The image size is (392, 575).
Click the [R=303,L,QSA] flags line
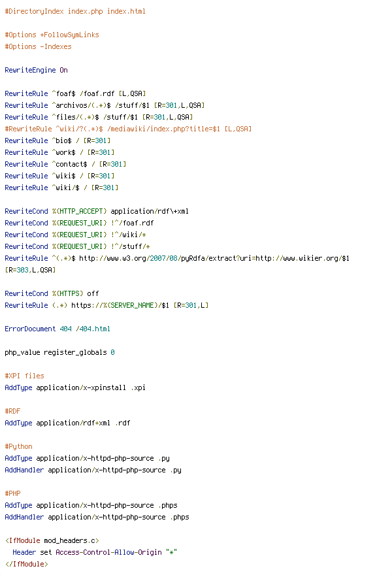30,270
